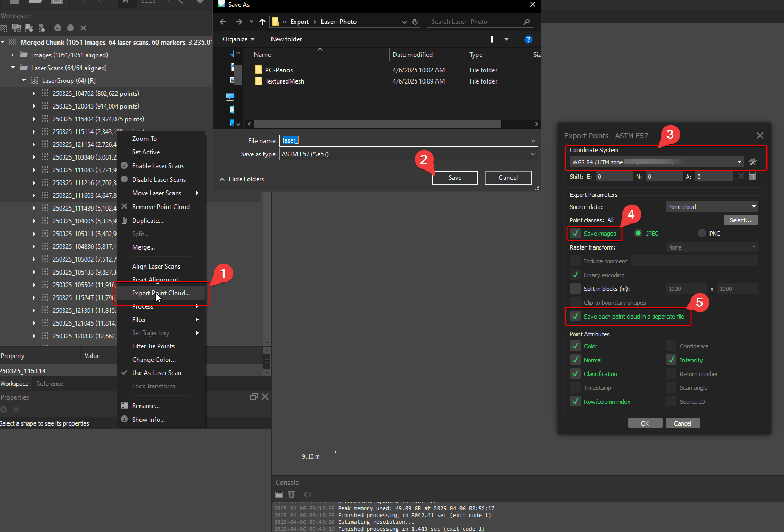Toggle the Normal point attribute checkbox
Image resolution: width=784 pixels, height=532 pixels.
click(x=575, y=360)
